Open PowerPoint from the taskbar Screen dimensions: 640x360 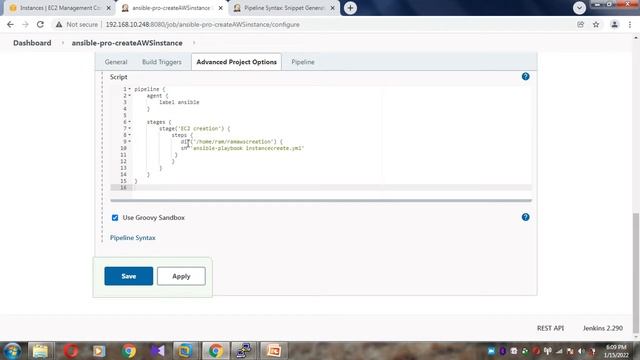[x=273, y=351]
